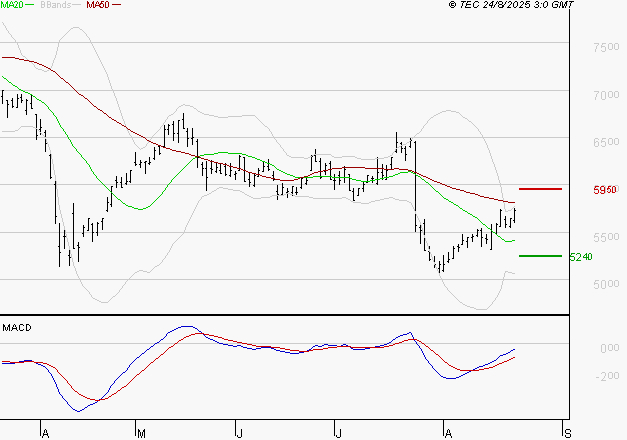
Task: Click the MACD -200 axis label
Action: click(607, 376)
